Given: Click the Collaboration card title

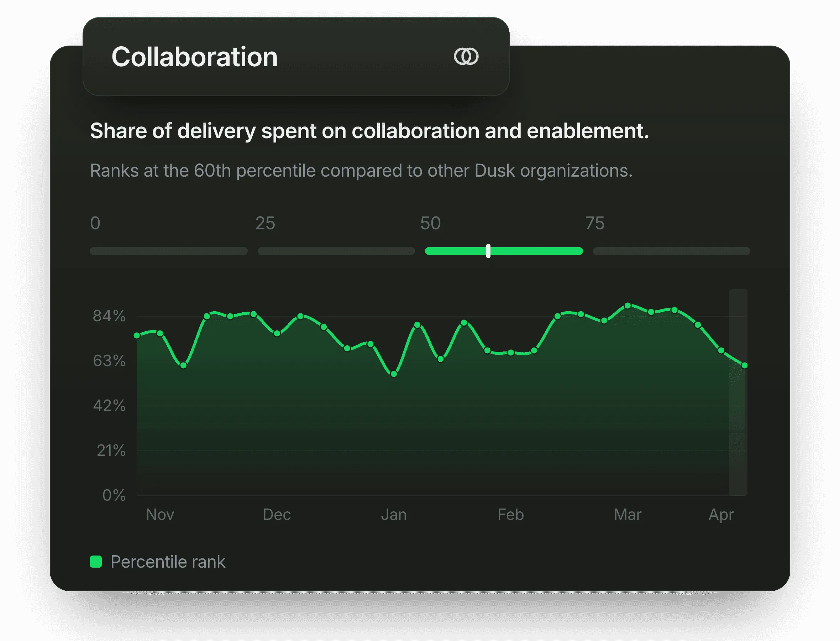Looking at the screenshot, I should [x=194, y=57].
